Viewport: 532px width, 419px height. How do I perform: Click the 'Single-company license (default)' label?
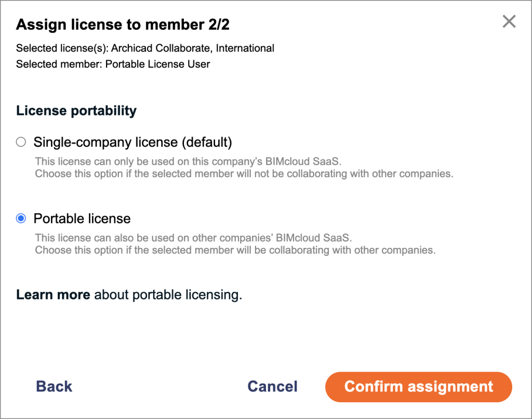[x=132, y=142]
